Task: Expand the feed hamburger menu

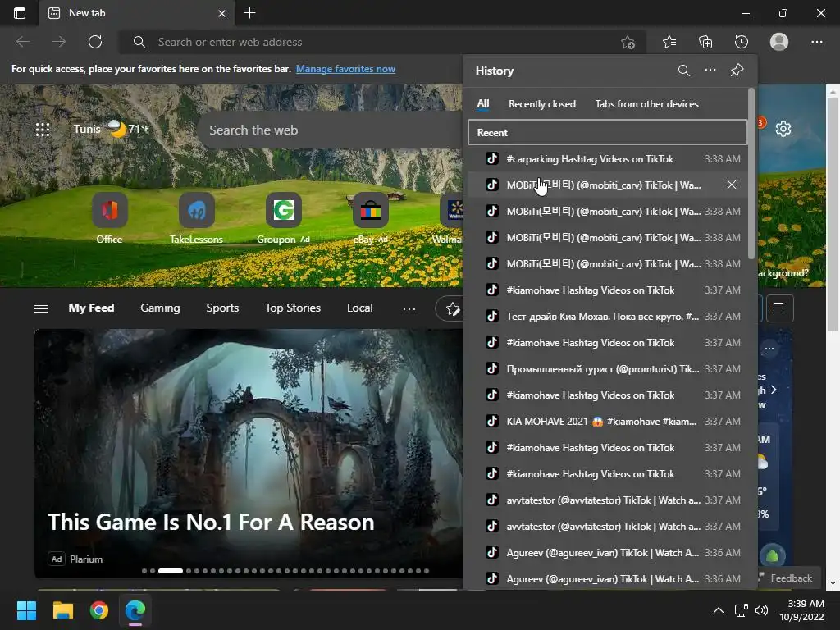Action: tap(41, 308)
